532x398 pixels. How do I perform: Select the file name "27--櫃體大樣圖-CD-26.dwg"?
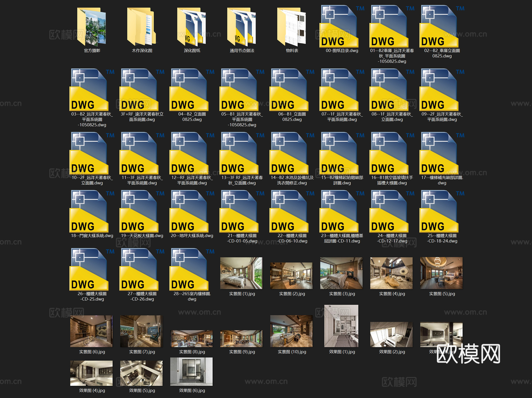[142, 296]
